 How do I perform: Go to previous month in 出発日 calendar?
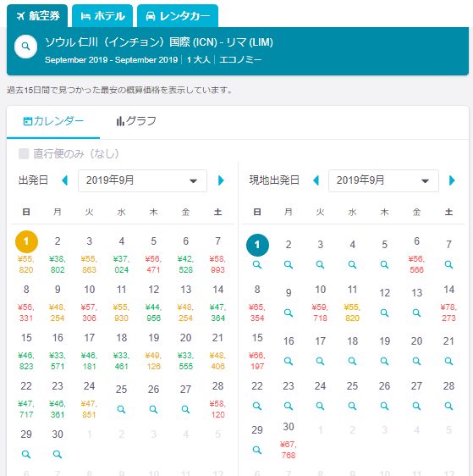pos(64,180)
